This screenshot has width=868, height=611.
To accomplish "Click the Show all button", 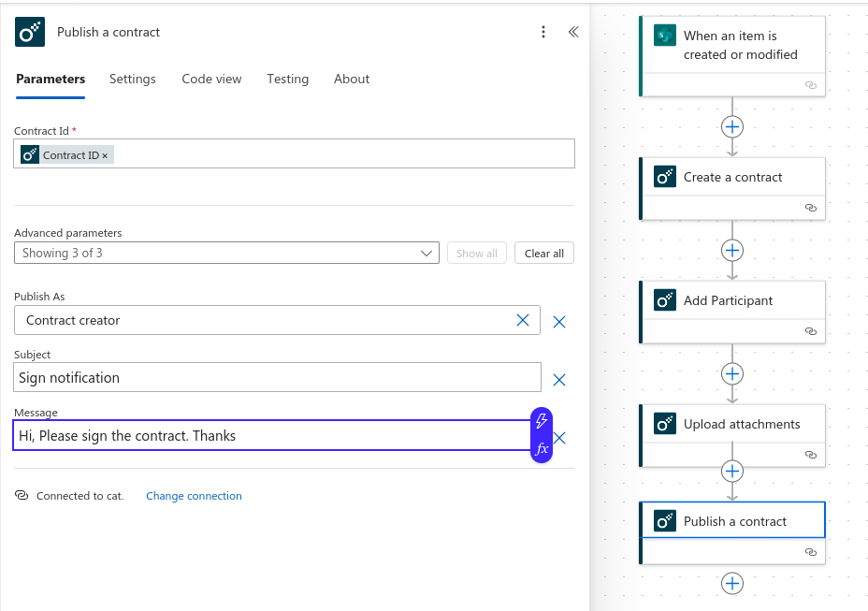I will [477, 254].
